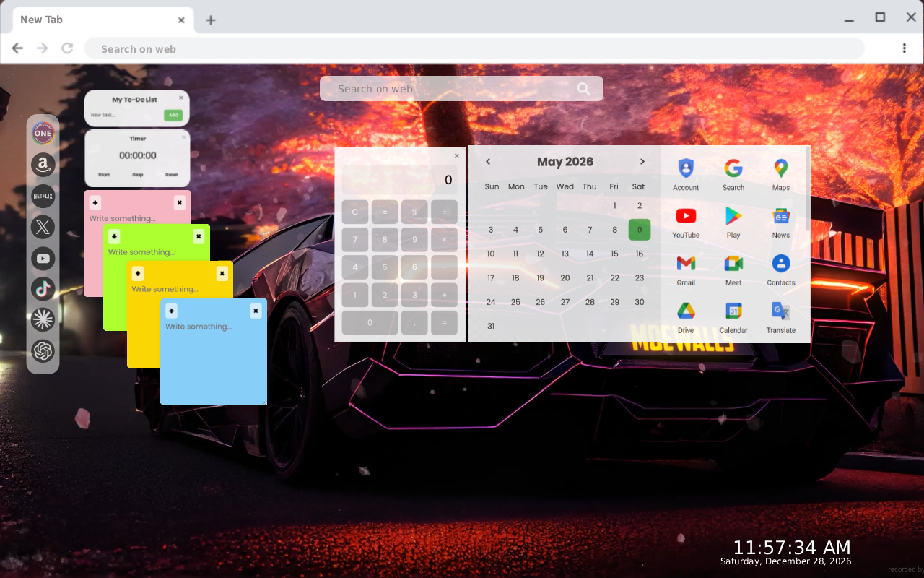The image size is (924, 578).
Task: Open Google Calendar app
Action: coord(733,318)
